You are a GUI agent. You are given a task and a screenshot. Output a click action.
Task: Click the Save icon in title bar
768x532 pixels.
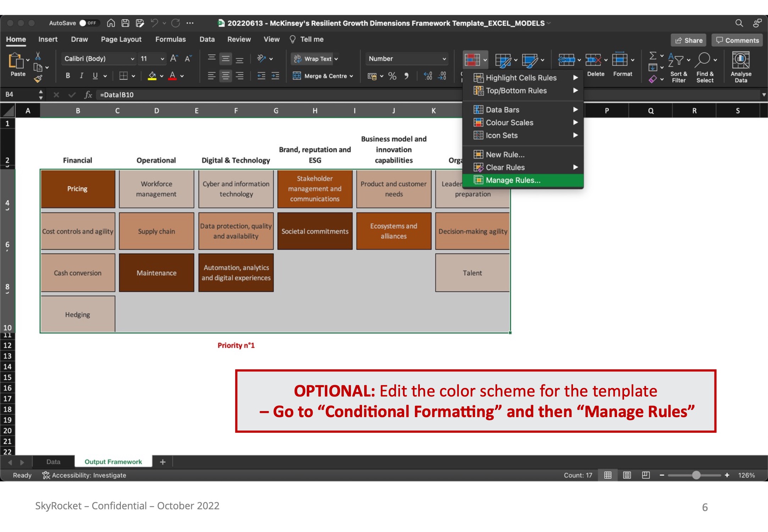126,23
